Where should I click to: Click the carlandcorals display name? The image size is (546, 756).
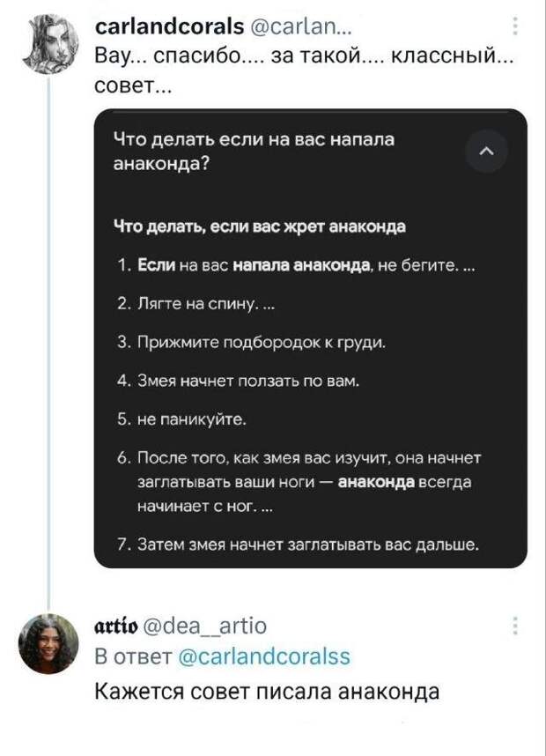point(170,26)
